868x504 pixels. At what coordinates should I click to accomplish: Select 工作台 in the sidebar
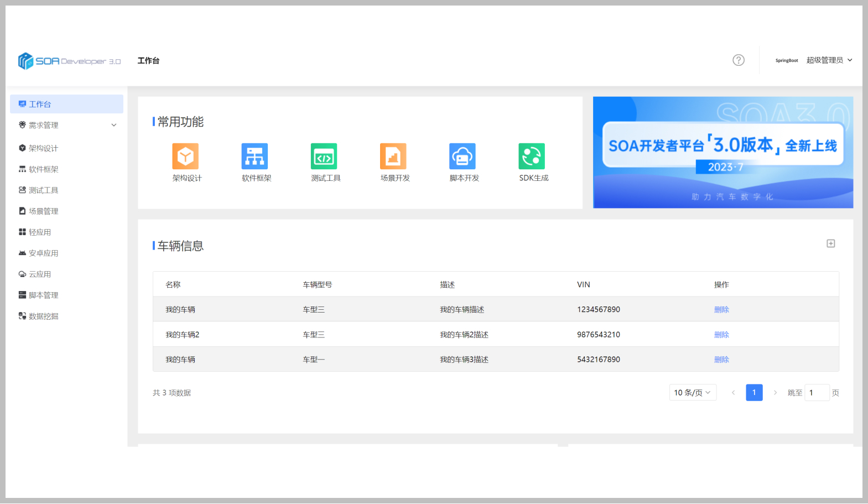pos(66,104)
